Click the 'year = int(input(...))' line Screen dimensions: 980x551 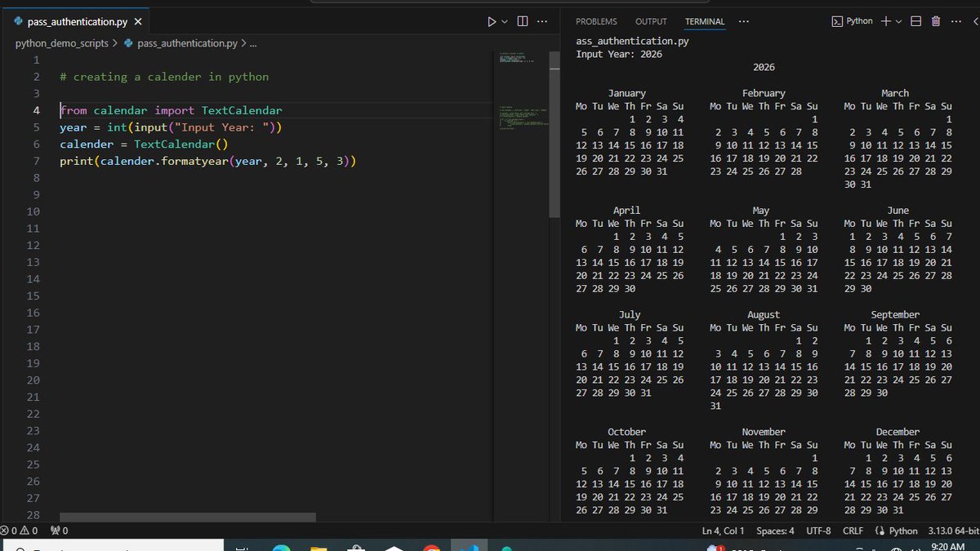pos(171,127)
